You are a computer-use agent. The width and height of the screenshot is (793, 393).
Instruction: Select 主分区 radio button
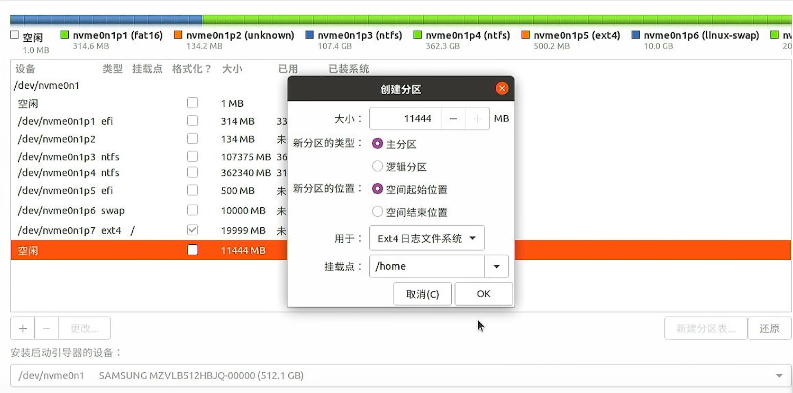(377, 144)
